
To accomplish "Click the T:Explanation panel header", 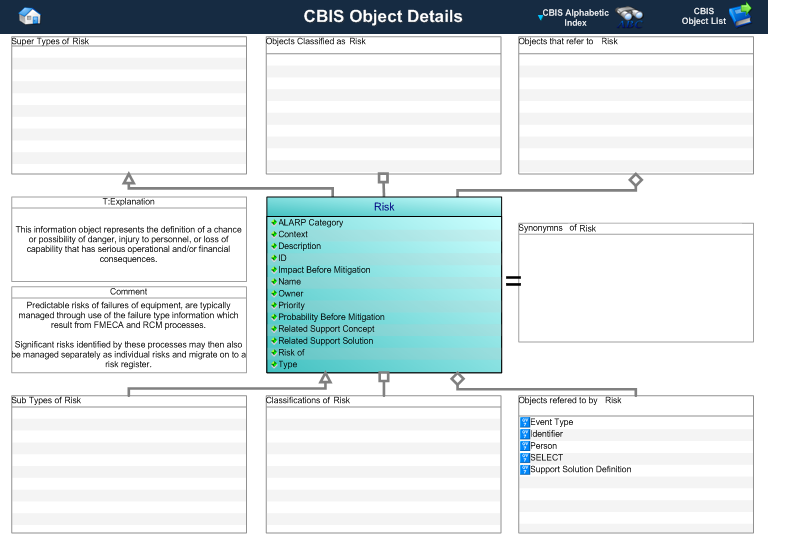I will point(129,202).
